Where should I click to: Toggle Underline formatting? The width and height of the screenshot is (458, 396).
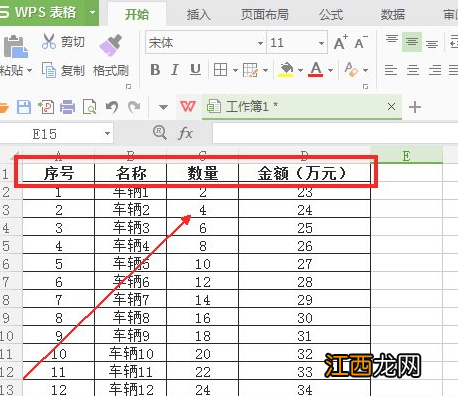click(195, 70)
